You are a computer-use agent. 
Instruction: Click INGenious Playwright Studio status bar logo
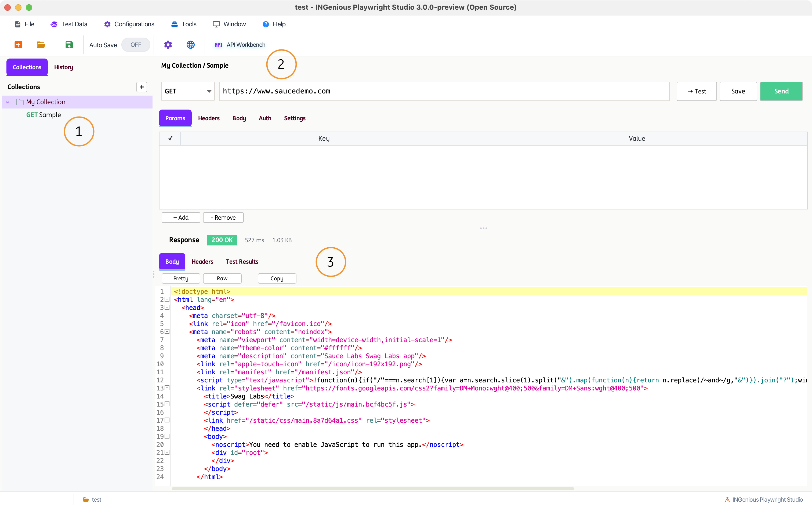point(727,499)
